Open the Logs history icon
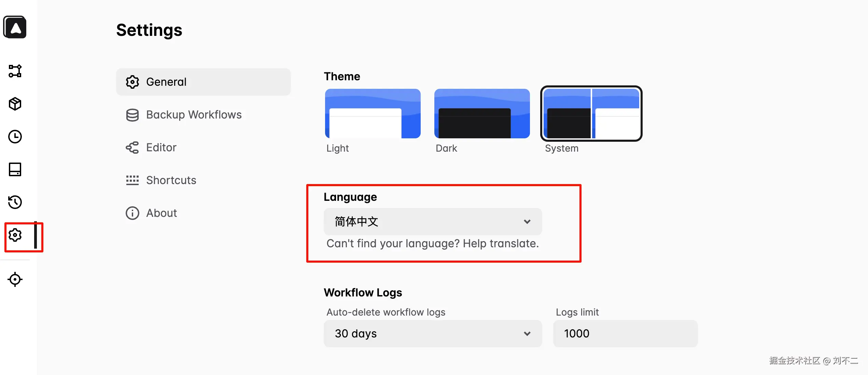Viewport: 868px width, 375px height. pyautogui.click(x=15, y=202)
